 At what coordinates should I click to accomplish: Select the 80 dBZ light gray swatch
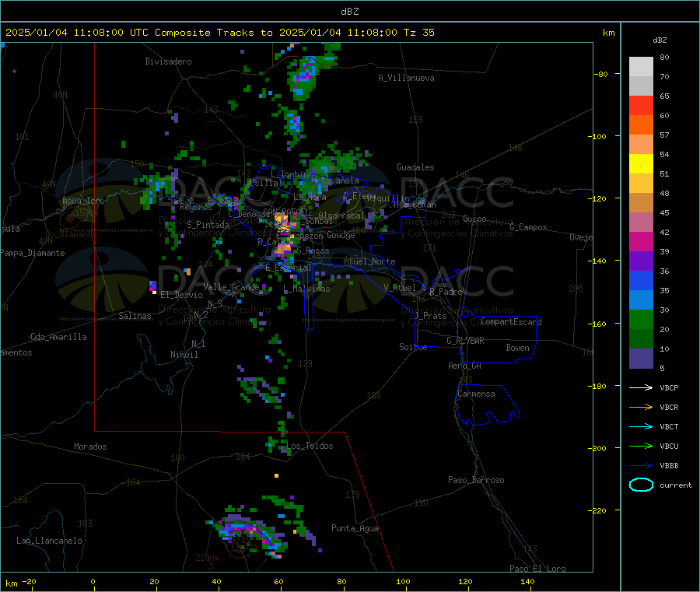(641, 67)
